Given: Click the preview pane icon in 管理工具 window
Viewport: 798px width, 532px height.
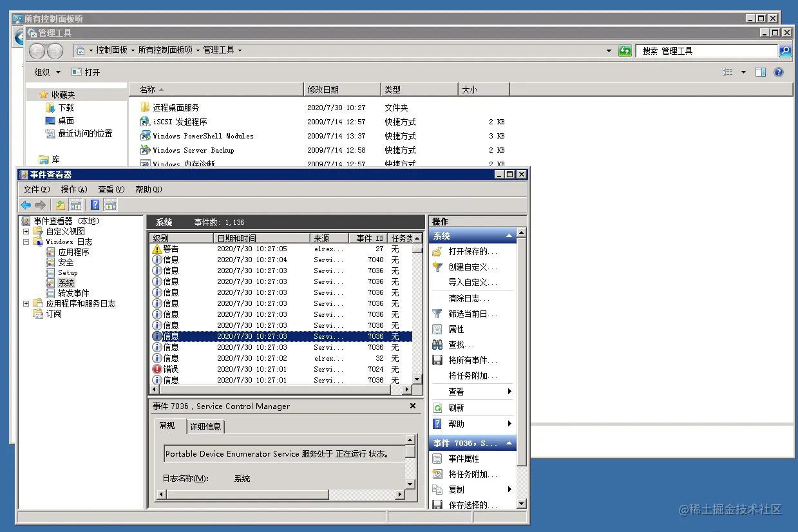Looking at the screenshot, I should pyautogui.click(x=761, y=72).
